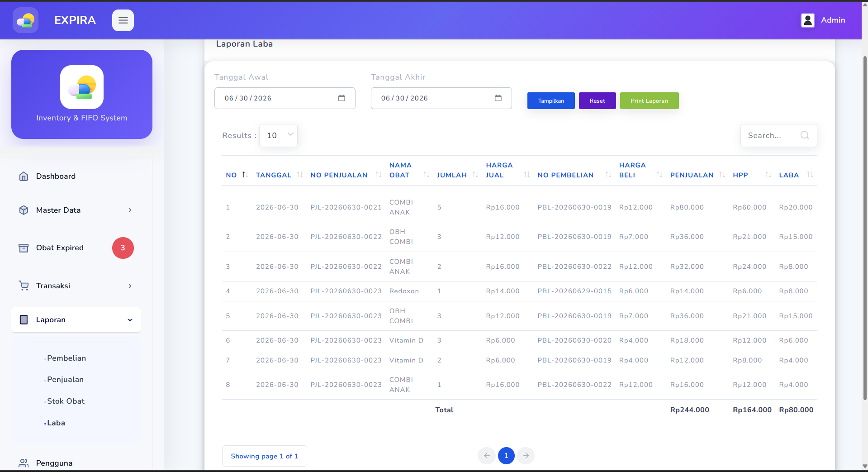868x472 pixels.
Task: Click the green Print Laporan button
Action: click(x=649, y=101)
